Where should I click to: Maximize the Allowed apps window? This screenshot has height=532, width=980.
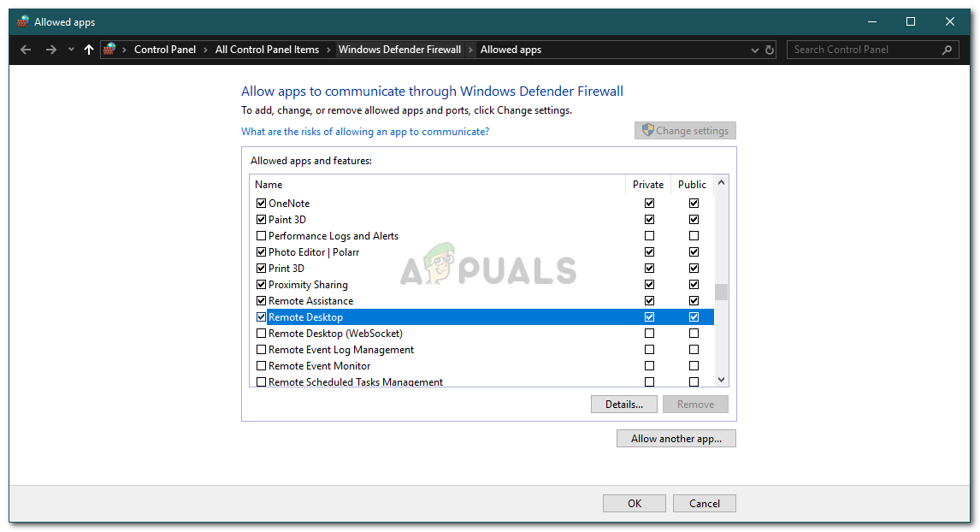(911, 22)
